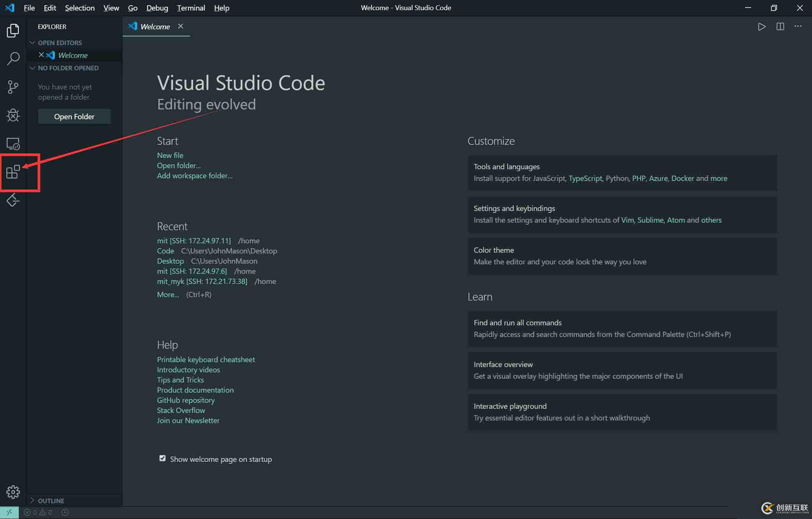Open the Selection menu
This screenshot has height=519, width=812.
[80, 8]
